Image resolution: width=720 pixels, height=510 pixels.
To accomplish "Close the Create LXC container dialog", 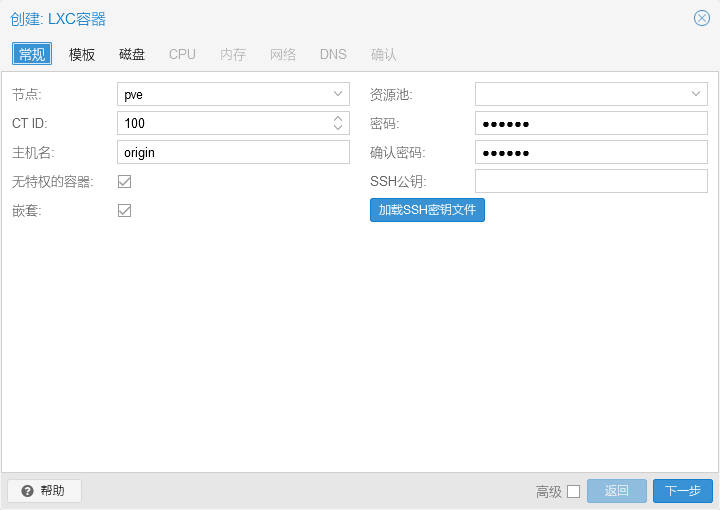I will coord(701,18).
